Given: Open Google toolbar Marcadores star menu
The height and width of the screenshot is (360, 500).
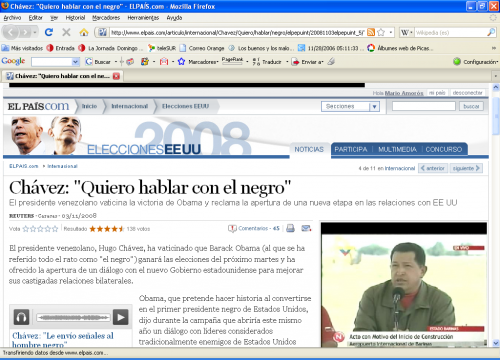Looking at the screenshot, I should (198, 62).
